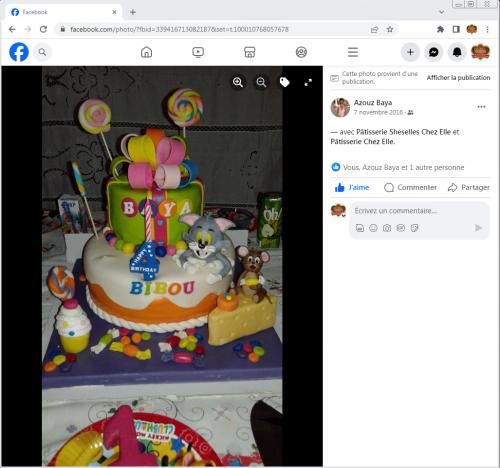Tag the photo with tag icon
This screenshot has width=500, height=468.
pyautogui.click(x=284, y=82)
